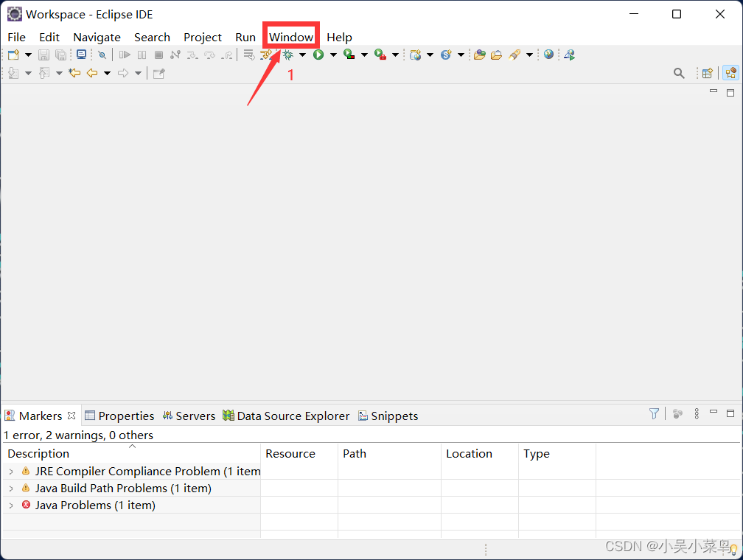
Task: Open the Search flashlight dropdown arrow
Action: point(530,55)
